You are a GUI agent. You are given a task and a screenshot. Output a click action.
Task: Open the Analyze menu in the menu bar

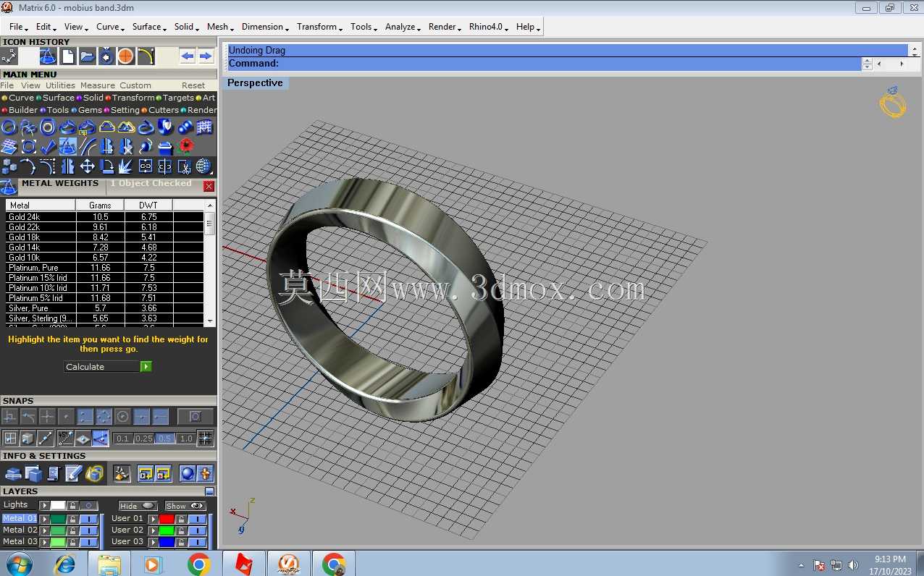(x=403, y=27)
